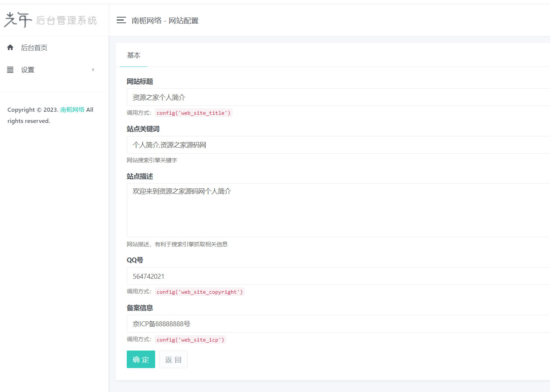The height and width of the screenshot is (392, 550).
Task: Click the list icon beside 设置
Action: 10,70
